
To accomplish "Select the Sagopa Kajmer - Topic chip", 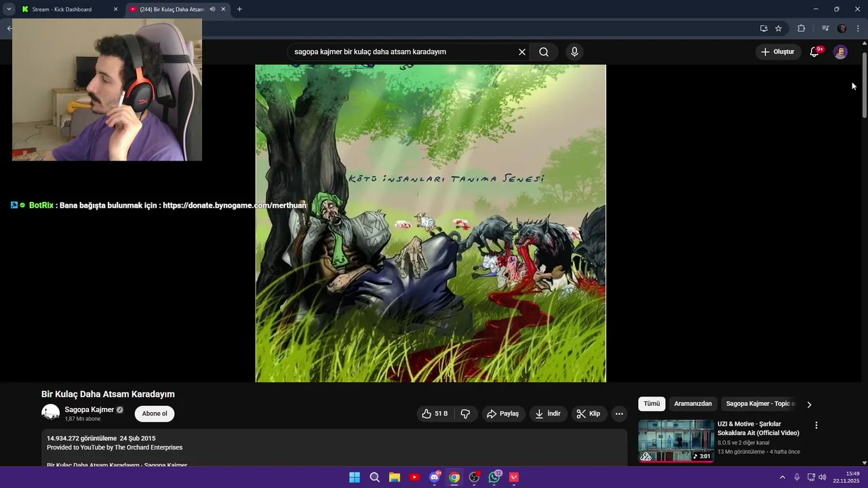I will pos(760,403).
